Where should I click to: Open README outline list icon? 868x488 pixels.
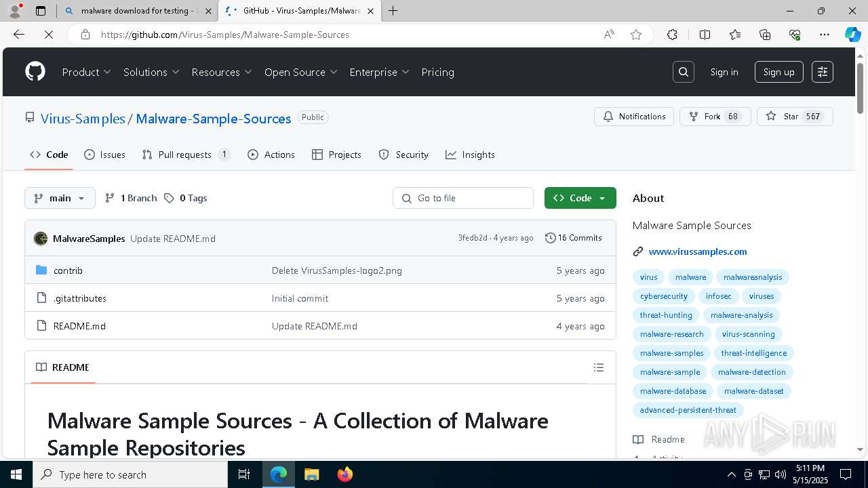(598, 367)
